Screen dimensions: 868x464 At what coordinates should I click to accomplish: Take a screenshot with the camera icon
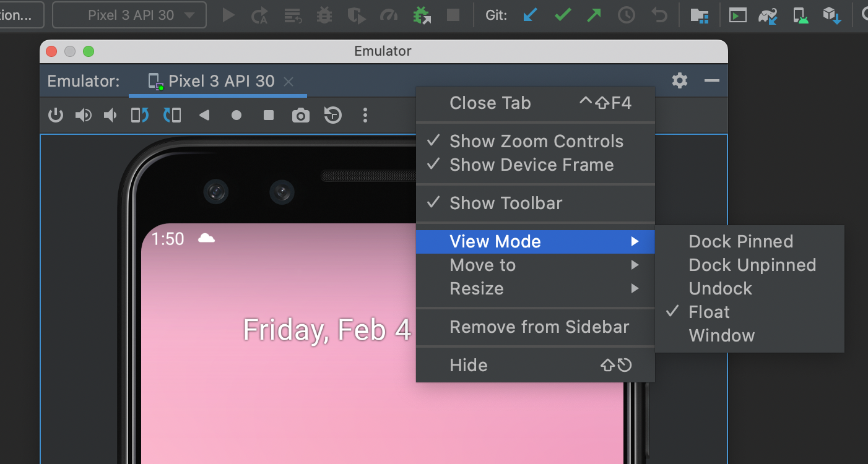point(301,115)
